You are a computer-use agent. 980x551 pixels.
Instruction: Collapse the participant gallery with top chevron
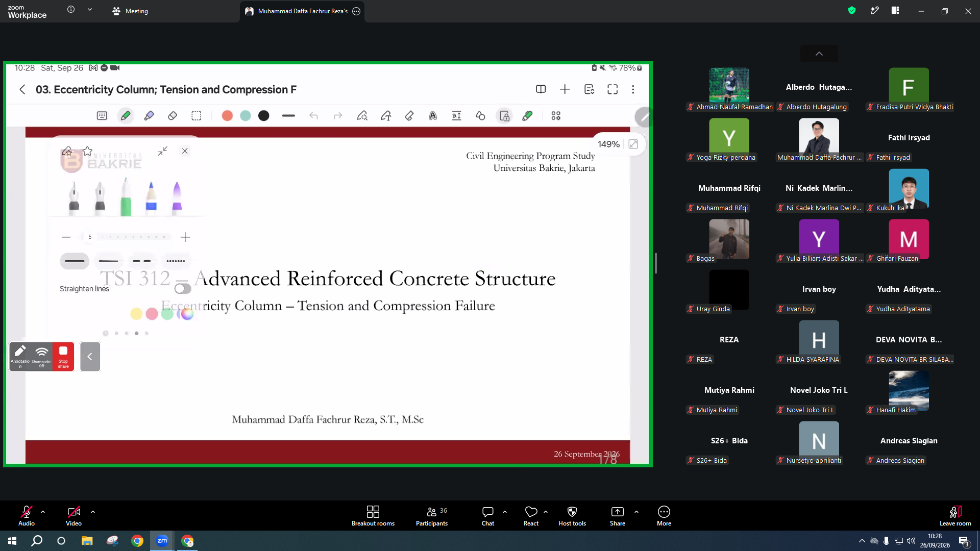click(x=819, y=54)
